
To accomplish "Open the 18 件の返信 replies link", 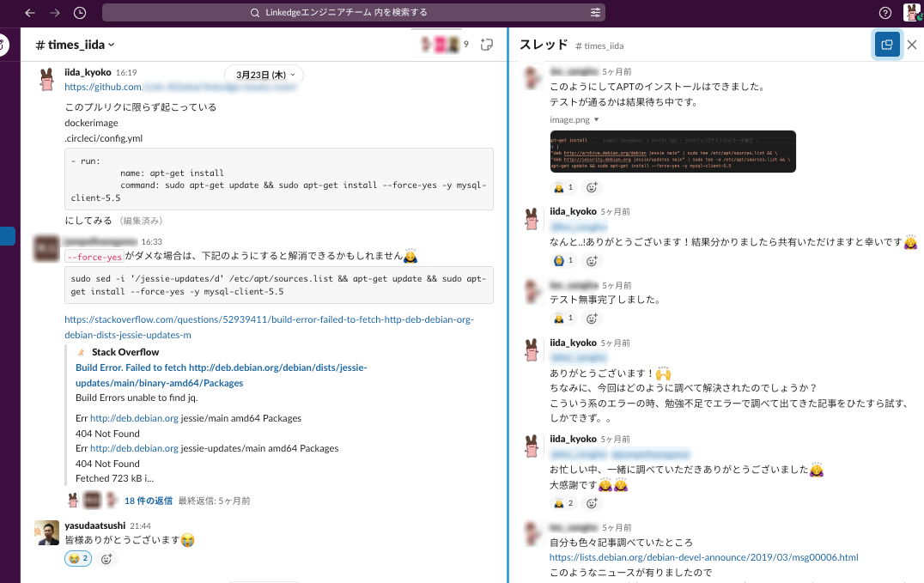I will [149, 501].
